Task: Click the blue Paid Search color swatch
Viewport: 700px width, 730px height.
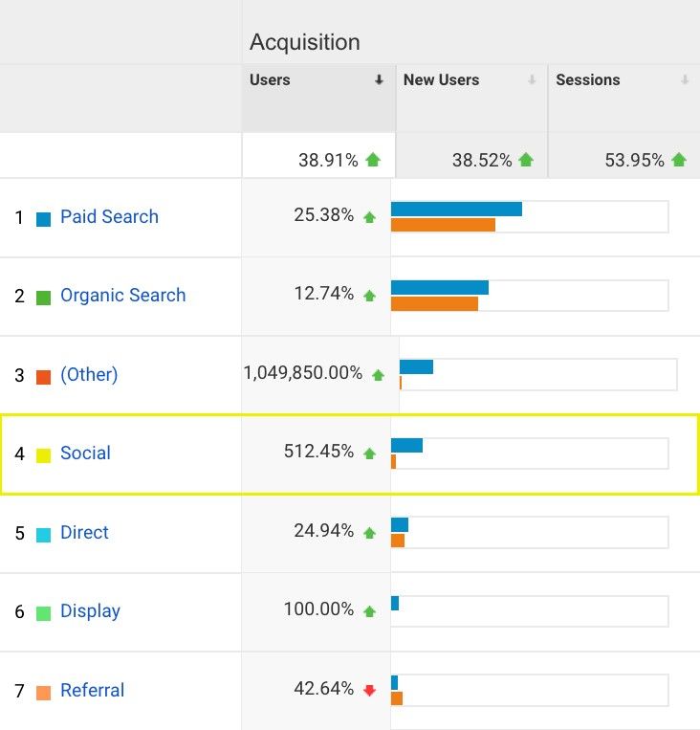Action: tap(43, 219)
